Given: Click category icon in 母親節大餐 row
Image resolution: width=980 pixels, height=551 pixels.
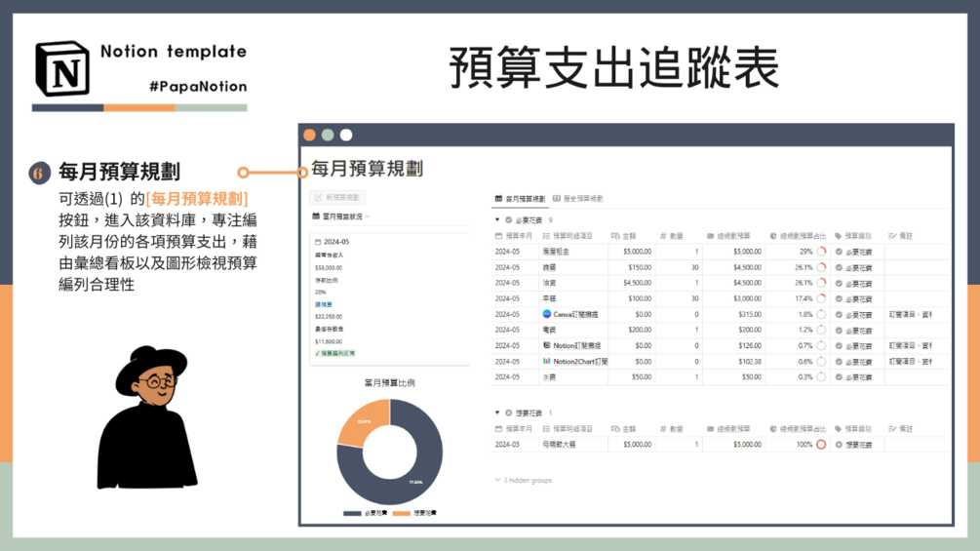Looking at the screenshot, I should click(x=839, y=444).
